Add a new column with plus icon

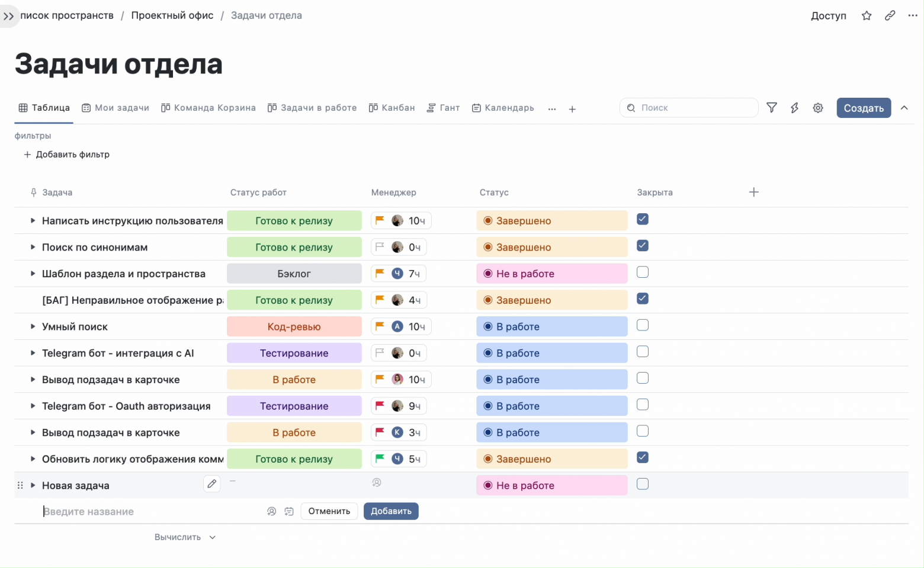pos(753,192)
